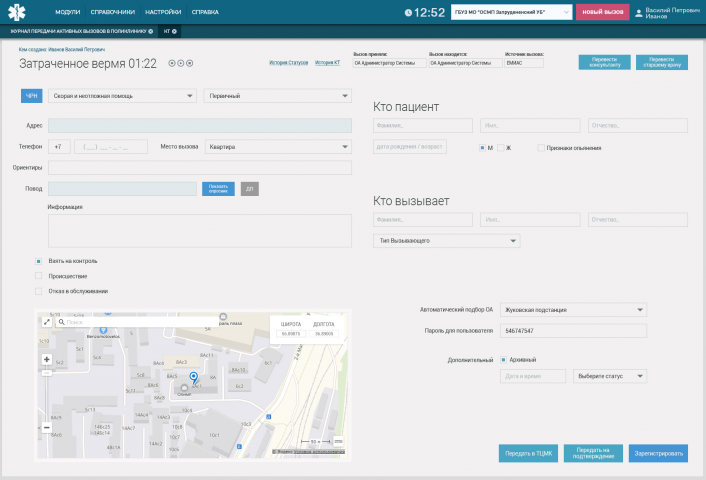This screenshot has width=706, height=480.
Task: Expand Тип Вызывающего dropdown
Action: (x=447, y=241)
